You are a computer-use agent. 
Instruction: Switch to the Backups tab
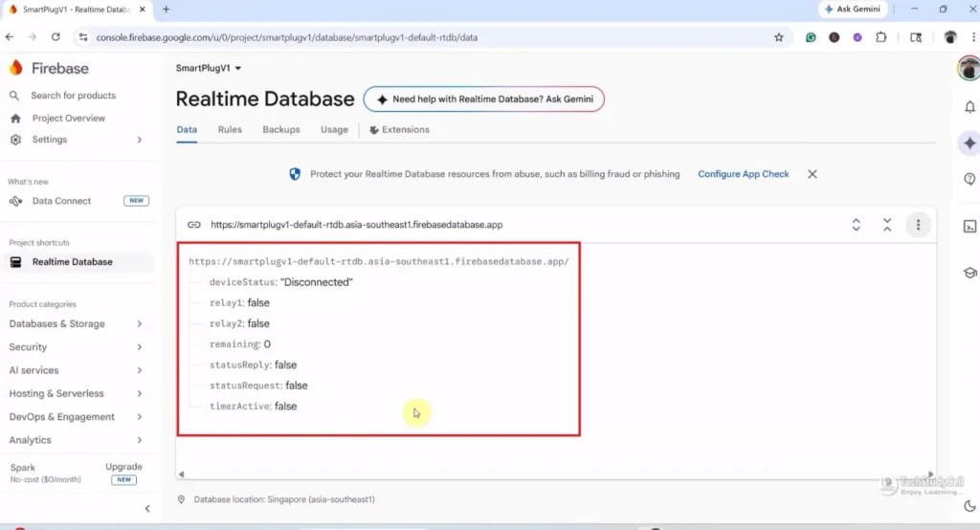click(281, 129)
